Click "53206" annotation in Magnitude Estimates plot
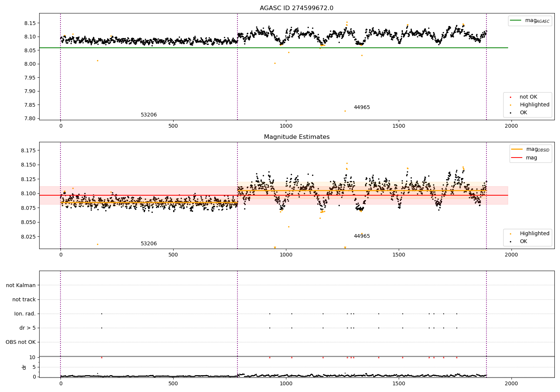 click(x=149, y=244)
